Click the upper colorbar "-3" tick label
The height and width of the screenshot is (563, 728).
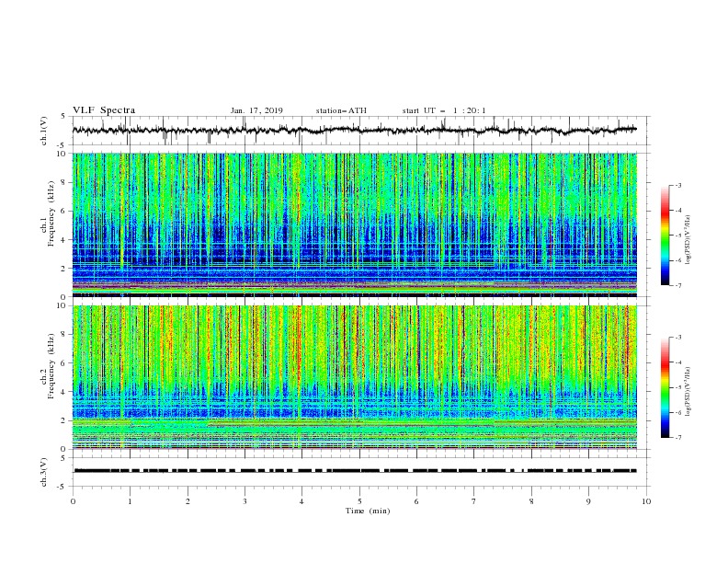tap(678, 185)
